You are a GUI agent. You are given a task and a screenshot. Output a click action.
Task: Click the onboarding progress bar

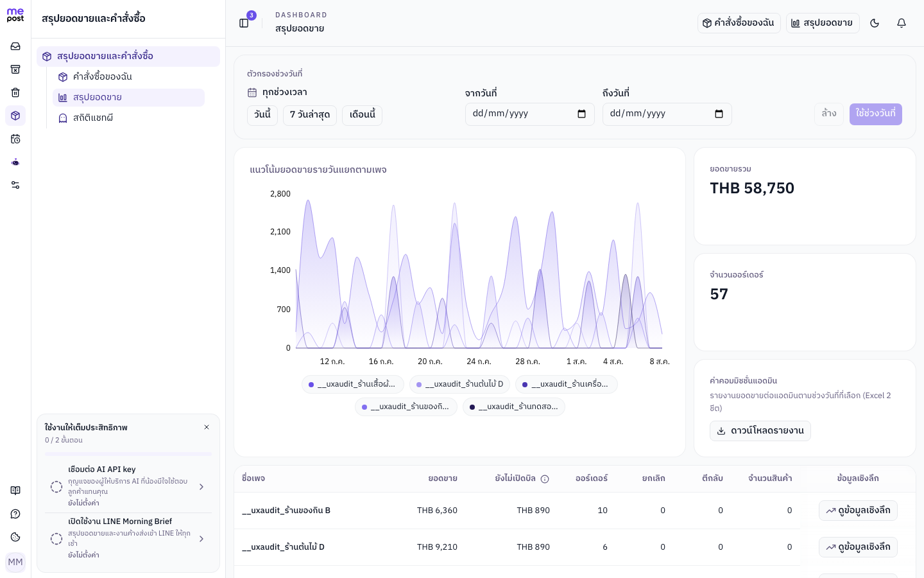(128, 454)
